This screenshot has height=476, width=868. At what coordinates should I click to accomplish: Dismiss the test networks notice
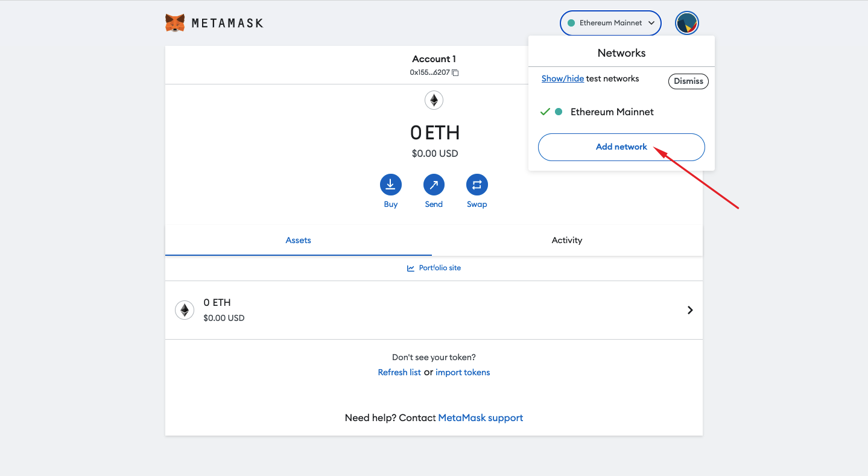coord(688,81)
